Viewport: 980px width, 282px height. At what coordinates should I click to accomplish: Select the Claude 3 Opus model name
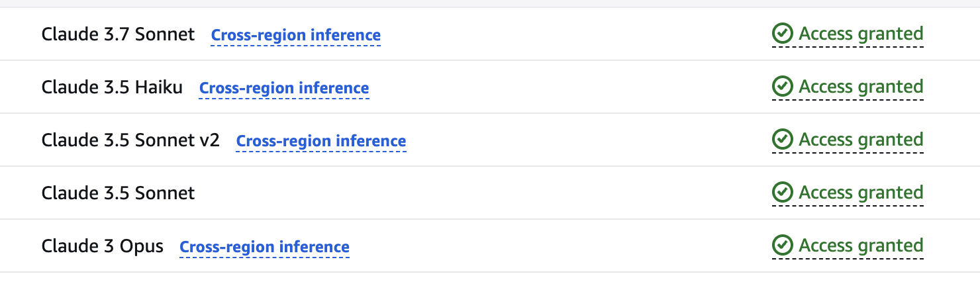point(103,246)
